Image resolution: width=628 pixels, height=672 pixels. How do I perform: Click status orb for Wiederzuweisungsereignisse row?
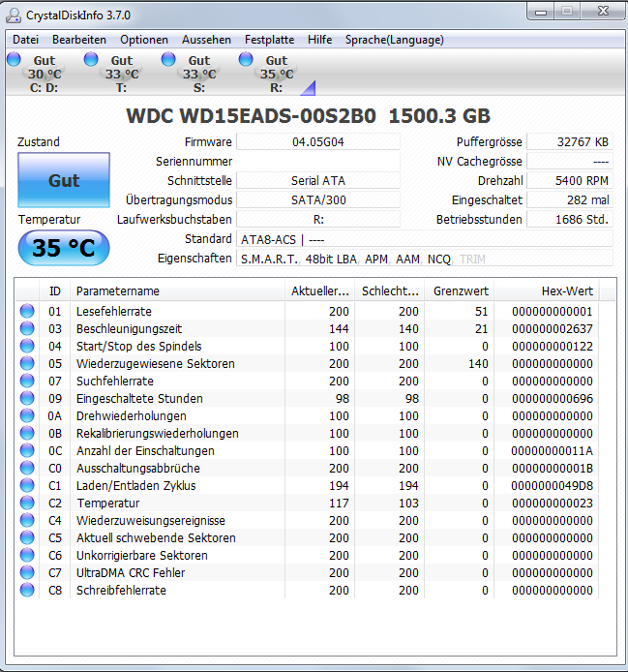pos(27,520)
